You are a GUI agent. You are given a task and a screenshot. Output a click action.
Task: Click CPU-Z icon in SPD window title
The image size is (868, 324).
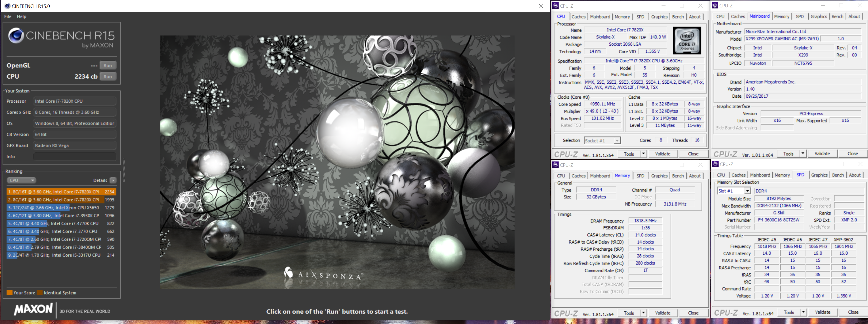click(716, 164)
